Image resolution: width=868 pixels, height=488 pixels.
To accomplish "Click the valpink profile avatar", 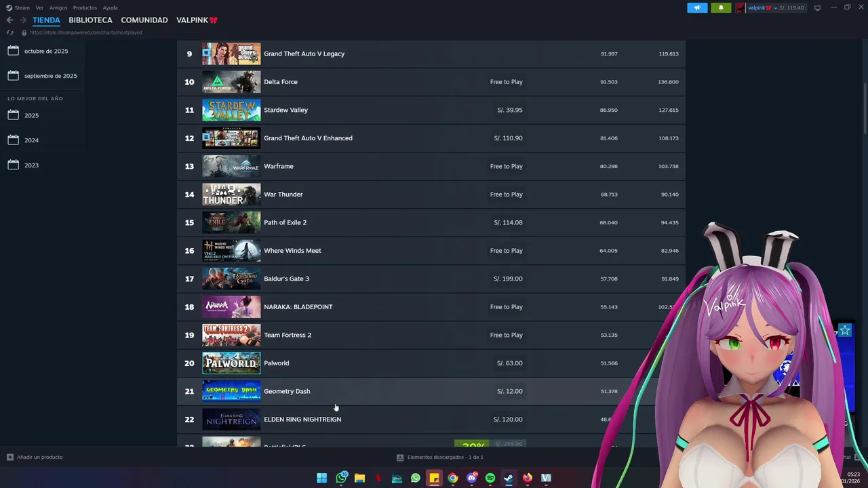I will click(741, 8).
